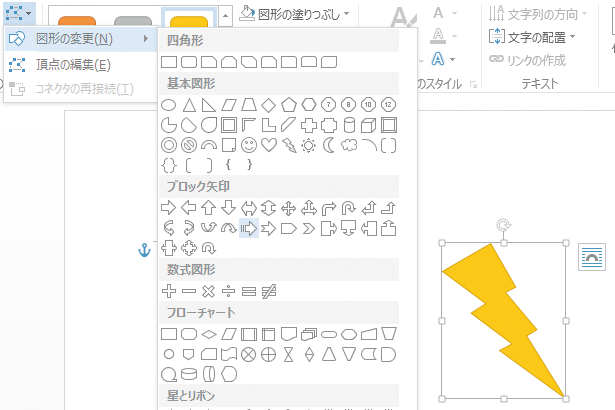Screen dimensions: 615x410
Task: Select the four-way quad arrow
Action: (288, 208)
